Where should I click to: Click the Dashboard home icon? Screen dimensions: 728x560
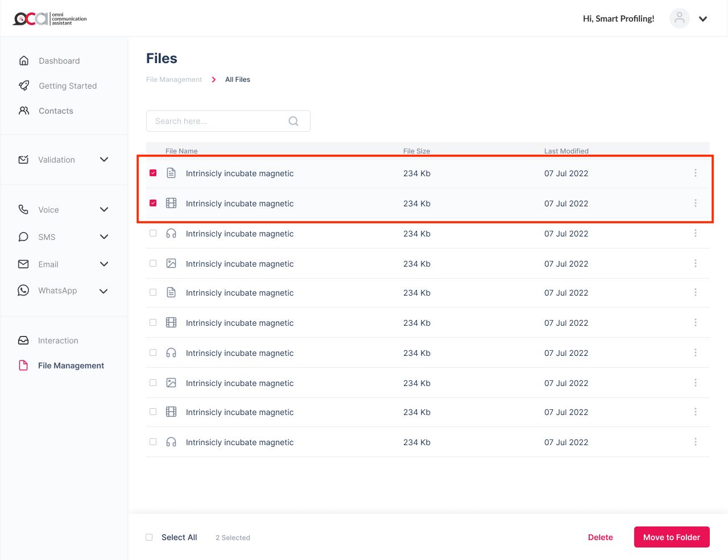(24, 61)
